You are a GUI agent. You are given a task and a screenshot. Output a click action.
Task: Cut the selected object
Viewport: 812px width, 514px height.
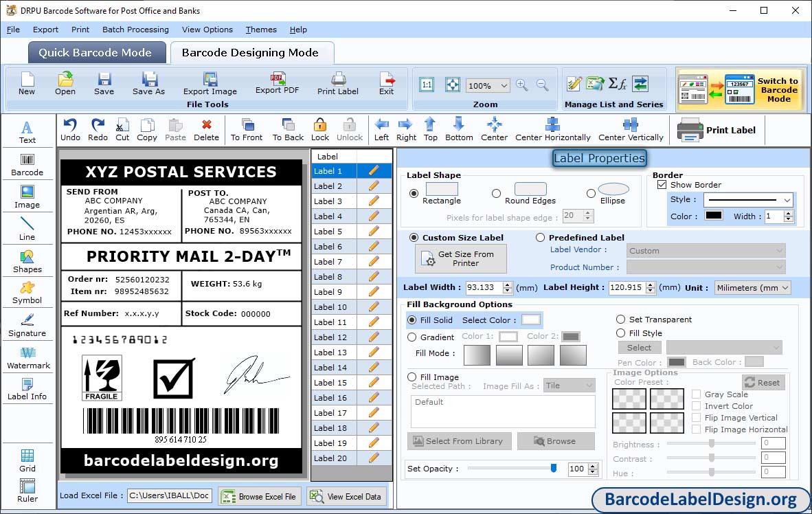123,130
